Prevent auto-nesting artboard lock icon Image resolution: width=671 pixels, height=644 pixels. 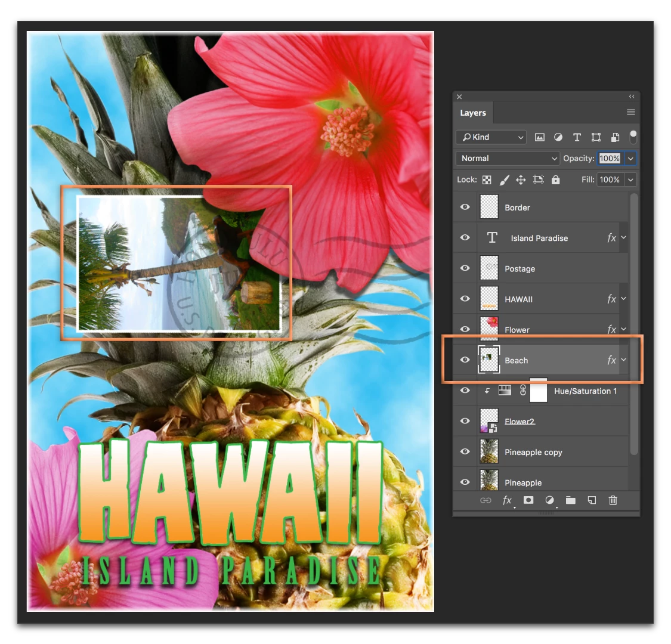(x=539, y=179)
